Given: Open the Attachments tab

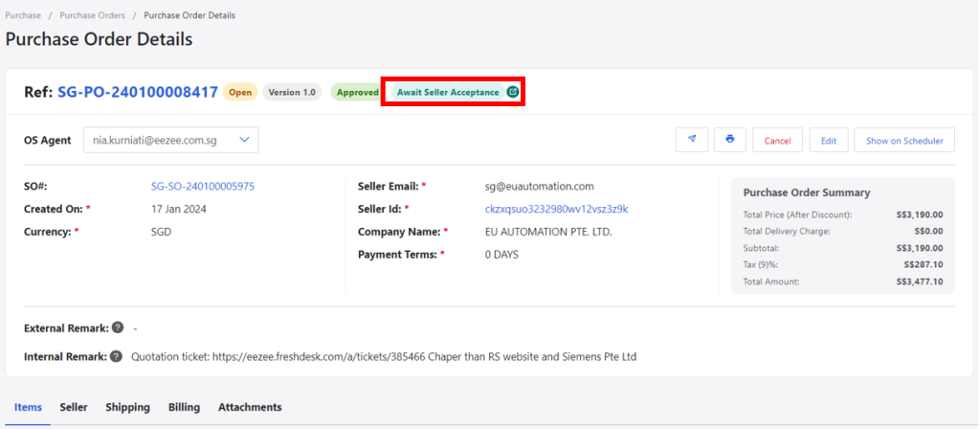Looking at the screenshot, I should point(250,407).
